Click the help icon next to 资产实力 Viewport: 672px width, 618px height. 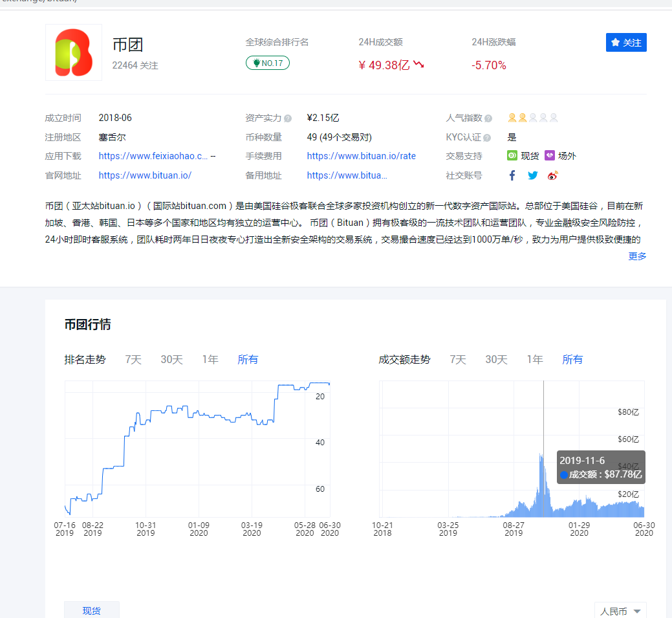288,118
